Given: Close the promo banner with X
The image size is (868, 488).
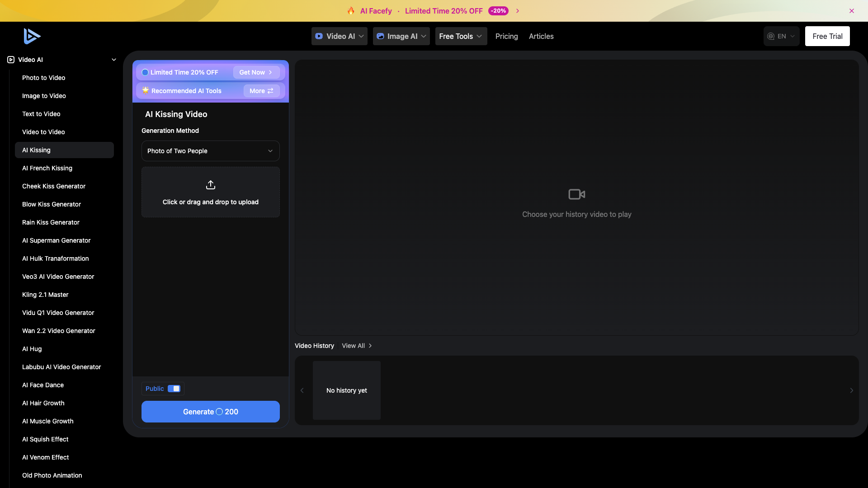Looking at the screenshot, I should coord(852,11).
